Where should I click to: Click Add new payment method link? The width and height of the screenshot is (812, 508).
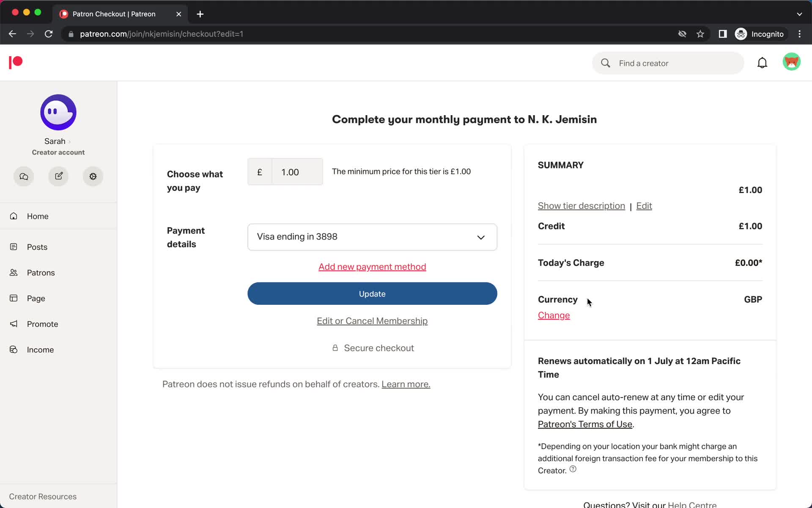tap(372, 267)
